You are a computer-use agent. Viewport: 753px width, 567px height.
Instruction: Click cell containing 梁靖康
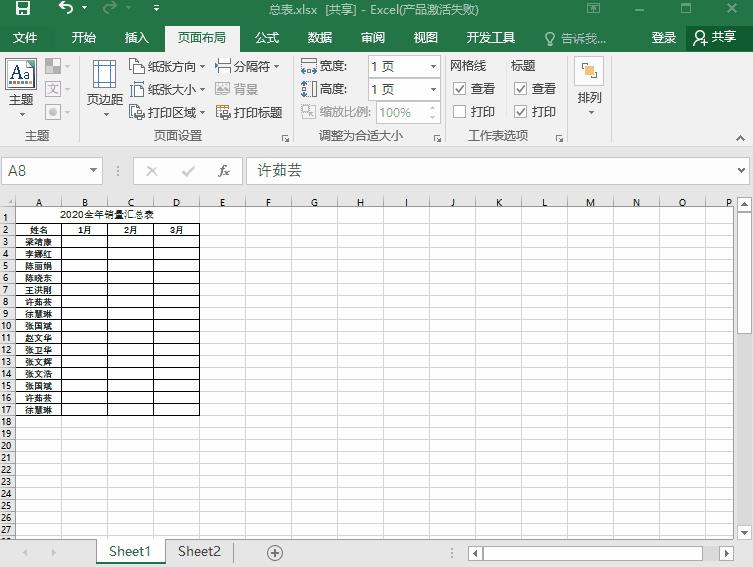pyautogui.click(x=38, y=242)
